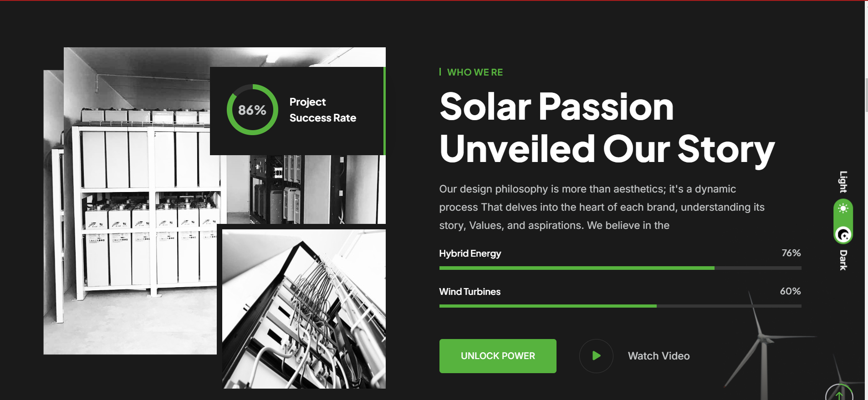Click the WHO WE RE section label
Viewport: 868px width, 400px height.
click(475, 72)
